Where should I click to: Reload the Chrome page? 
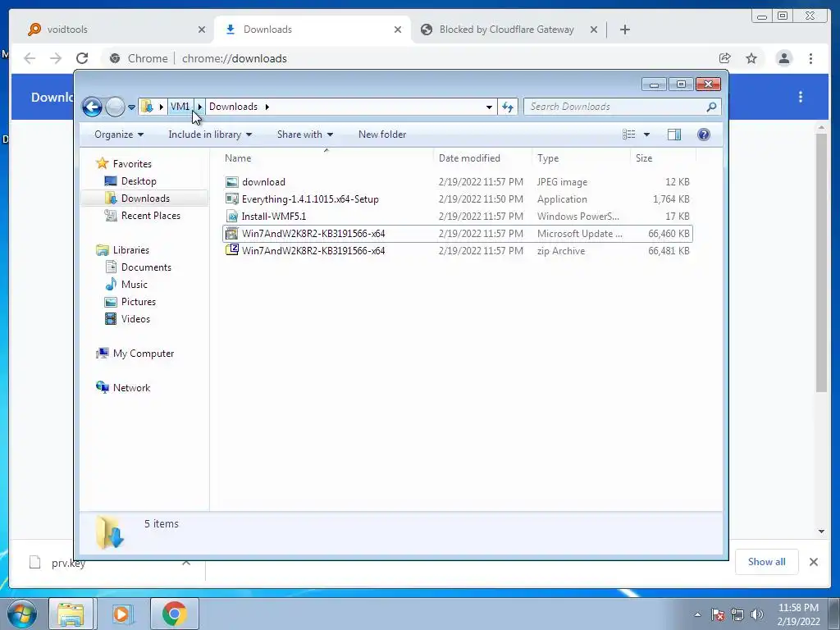click(x=82, y=58)
